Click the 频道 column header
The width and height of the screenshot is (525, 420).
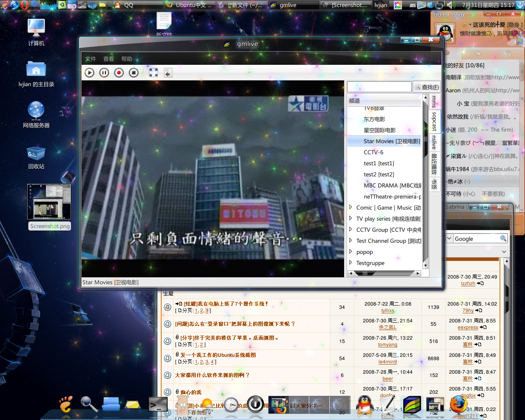tap(384, 100)
